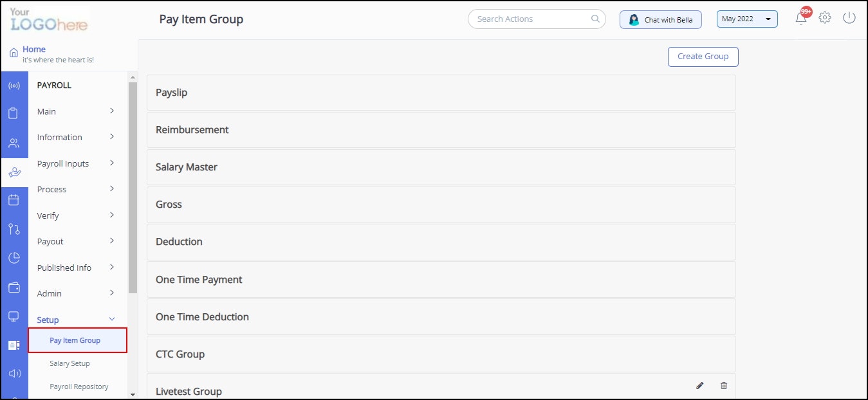Viewport: 868px width, 400px height.
Task: Open the Deduction group row
Action: click(x=441, y=242)
